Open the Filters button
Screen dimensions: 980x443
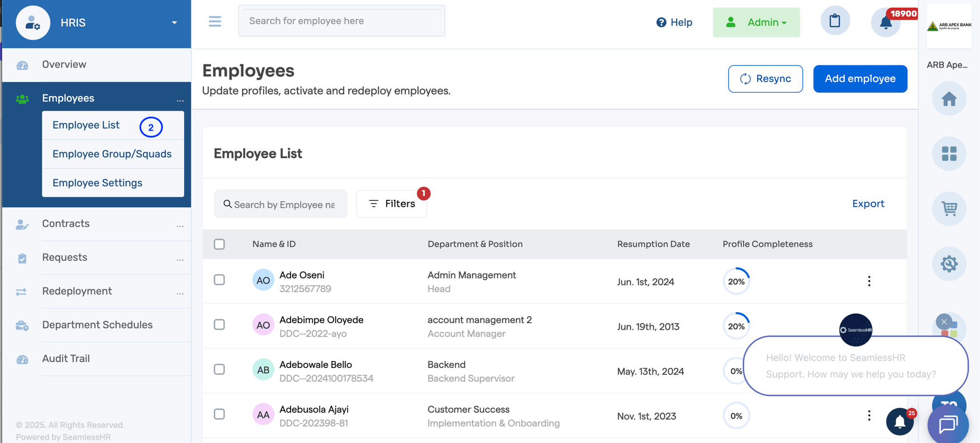(x=392, y=204)
